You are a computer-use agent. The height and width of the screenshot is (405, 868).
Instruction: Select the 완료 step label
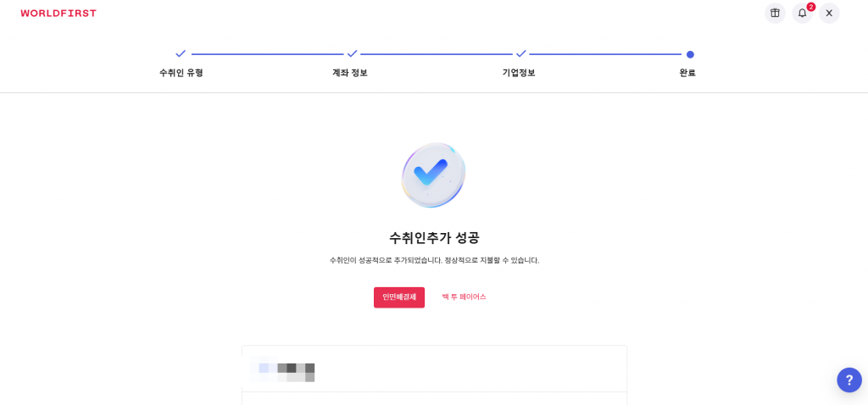coord(687,73)
